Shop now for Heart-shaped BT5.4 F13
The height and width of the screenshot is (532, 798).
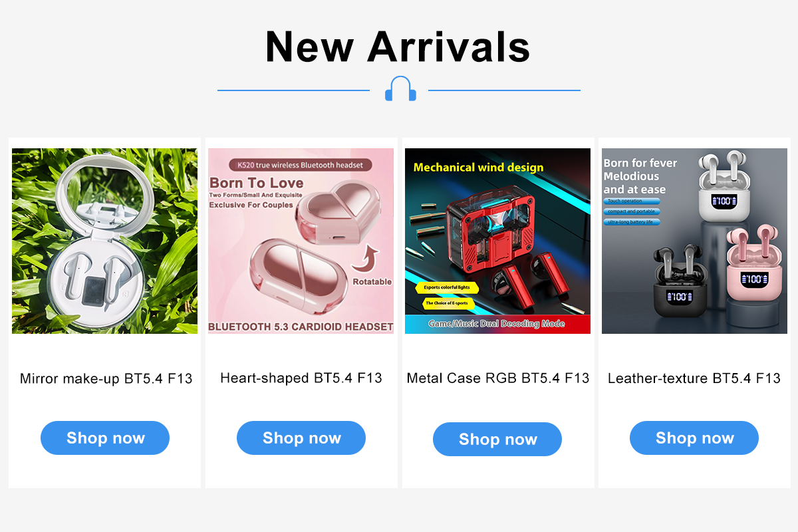pyautogui.click(x=301, y=438)
